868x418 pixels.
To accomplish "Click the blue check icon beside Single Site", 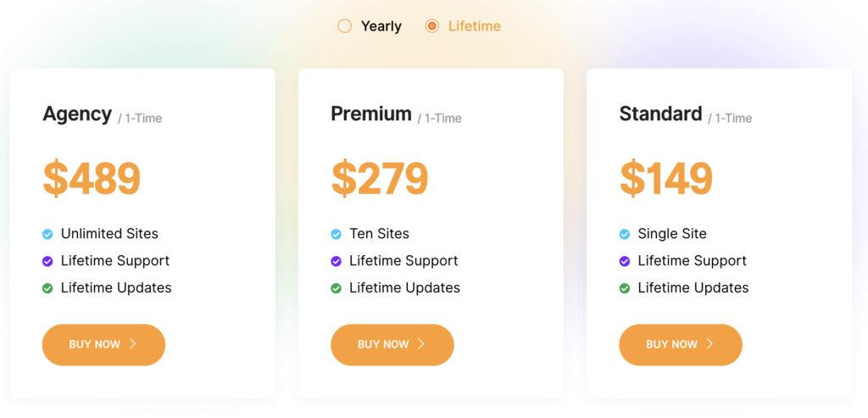I will pos(625,234).
